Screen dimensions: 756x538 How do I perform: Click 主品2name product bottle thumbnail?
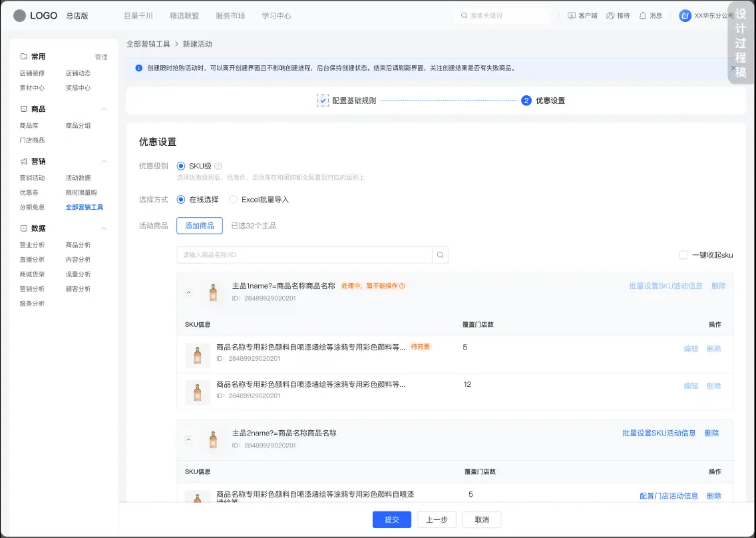pyautogui.click(x=213, y=439)
